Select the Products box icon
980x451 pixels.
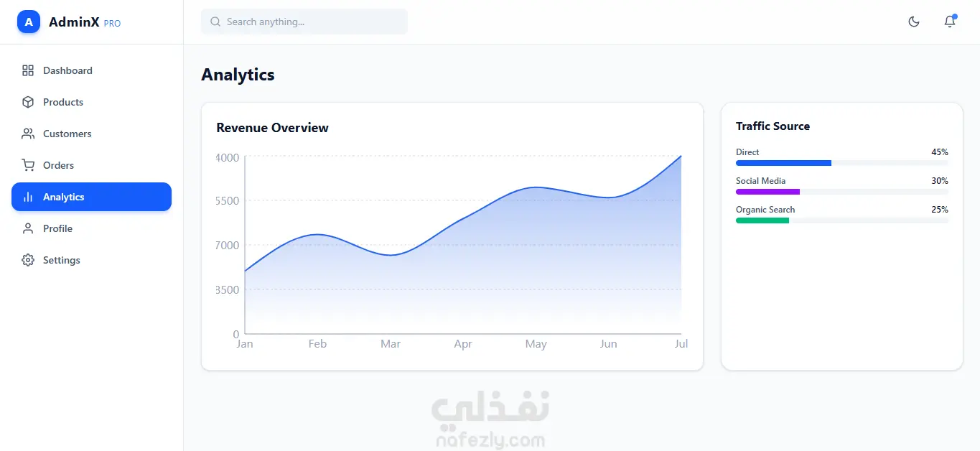(28, 102)
